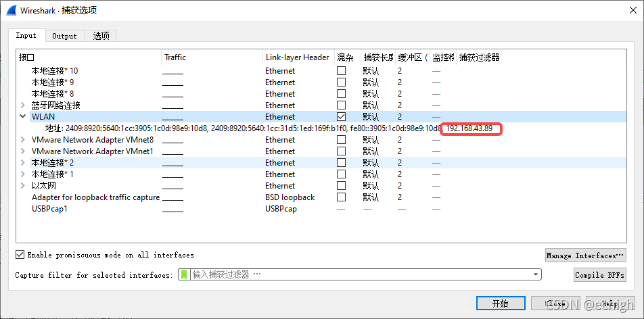Click the 192.168.43.89 address text
Screen dimensions: 644x319
pos(469,128)
